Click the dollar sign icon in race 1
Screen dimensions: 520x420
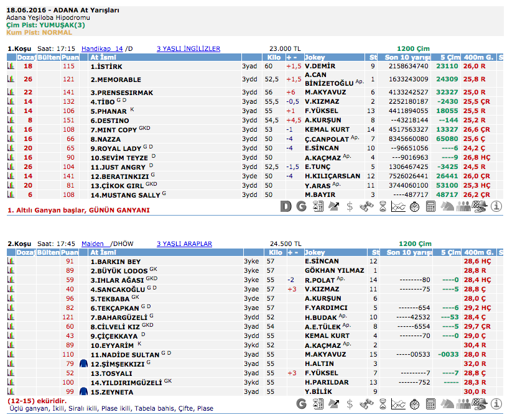[350, 207]
